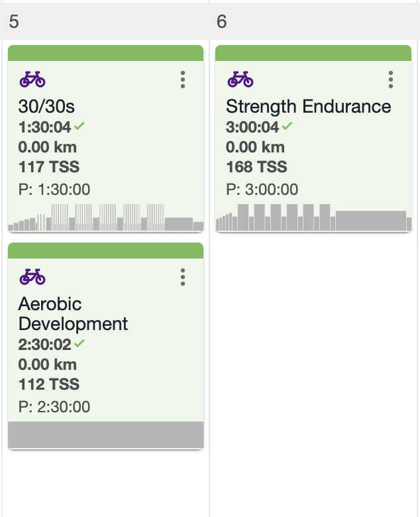This screenshot has height=517, width=420.
Task: Click the green compliance bar on Strength Endurance card
Action: 313,53
